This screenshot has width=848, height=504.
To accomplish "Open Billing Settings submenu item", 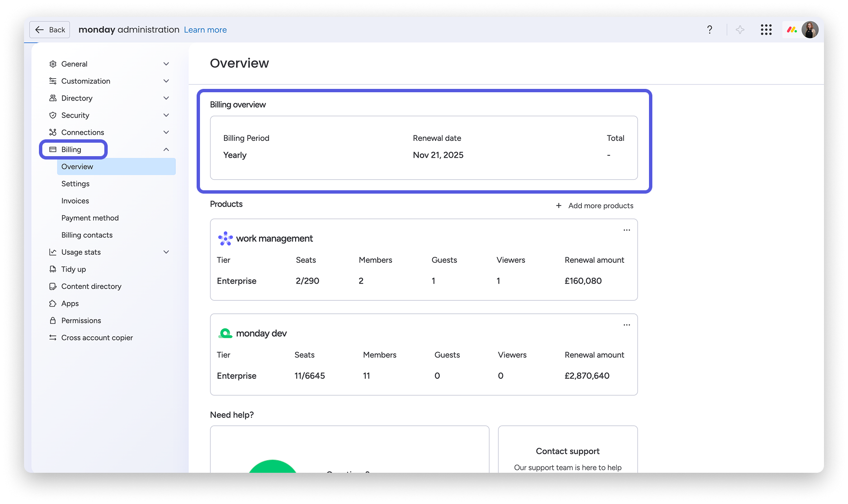I will click(x=75, y=184).
